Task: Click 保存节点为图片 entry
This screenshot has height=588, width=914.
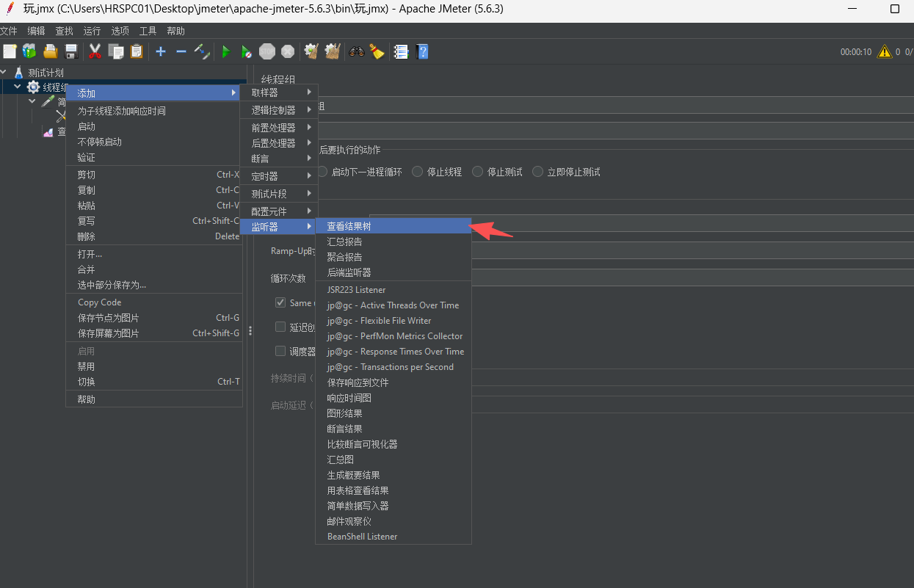Action: pyautogui.click(x=154, y=318)
